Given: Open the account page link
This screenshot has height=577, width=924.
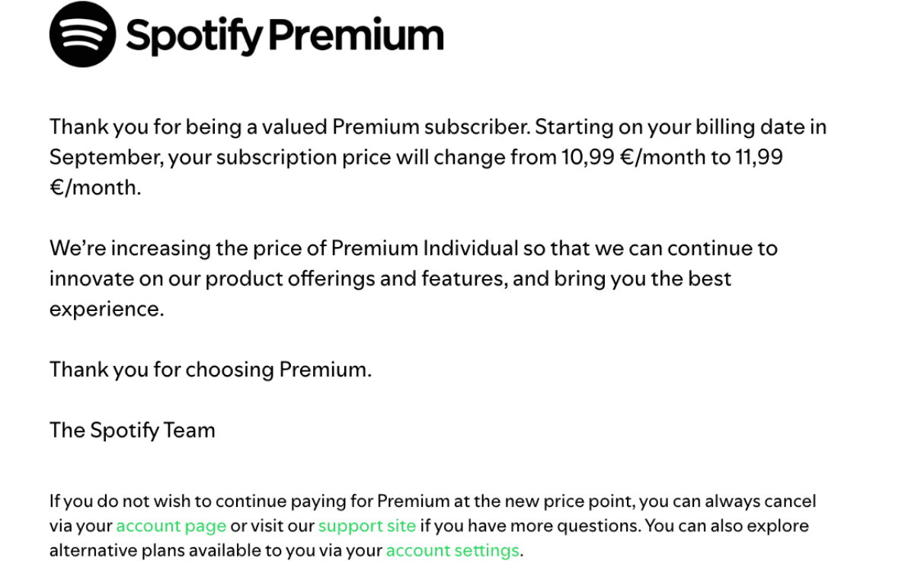Looking at the screenshot, I should click(x=171, y=526).
